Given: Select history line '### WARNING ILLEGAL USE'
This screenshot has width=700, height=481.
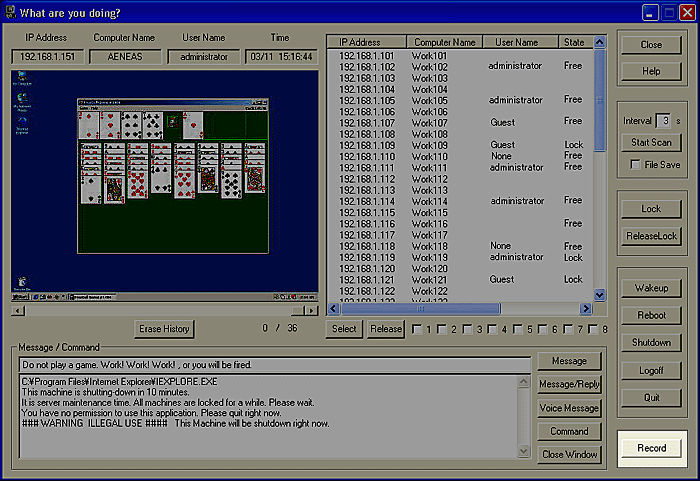Looking at the screenshot, I should (x=175, y=423).
